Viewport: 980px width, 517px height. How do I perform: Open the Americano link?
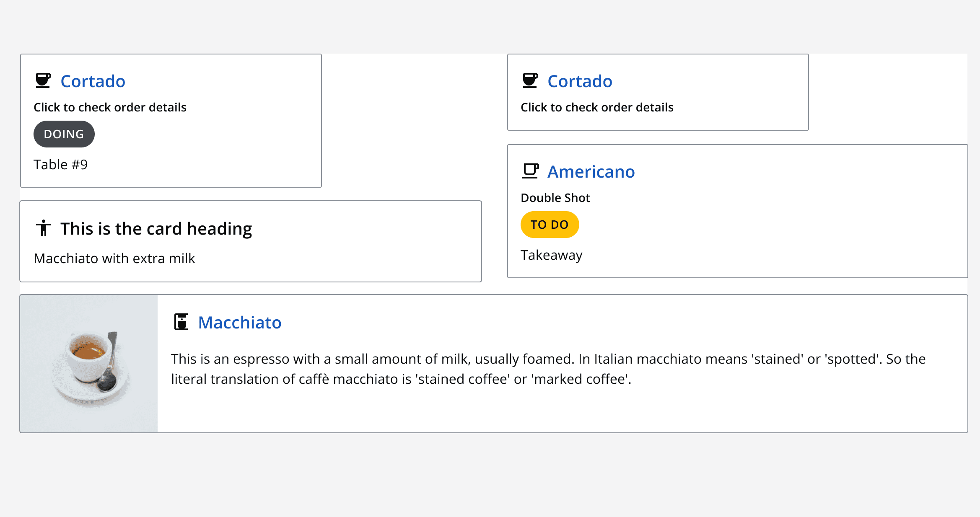coord(591,171)
